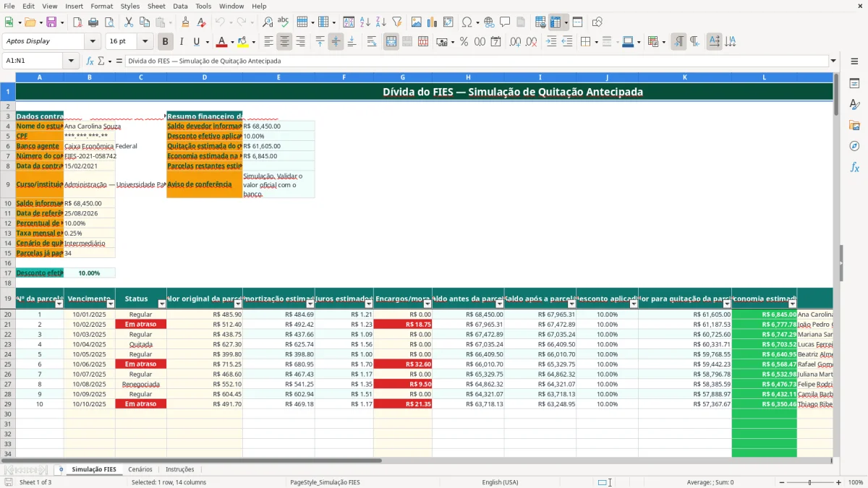The height and width of the screenshot is (488, 868).
Task: Toggle Wrap Text
Action: (x=371, y=42)
